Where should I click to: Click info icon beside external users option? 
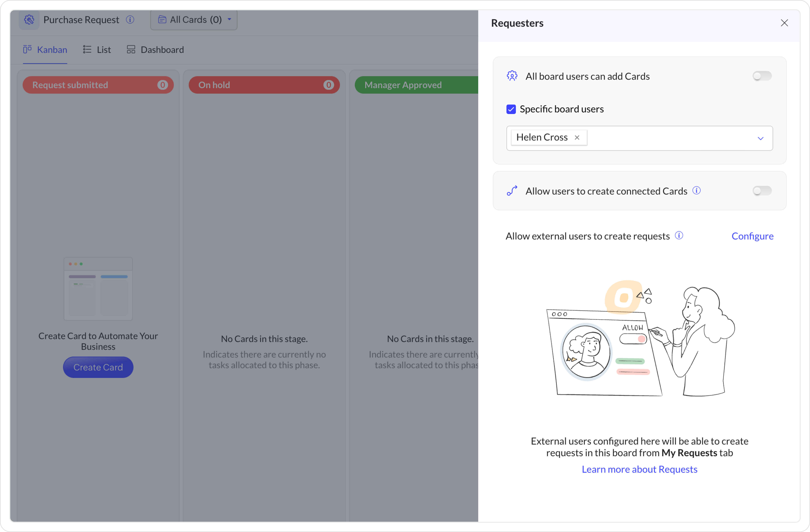679,236
